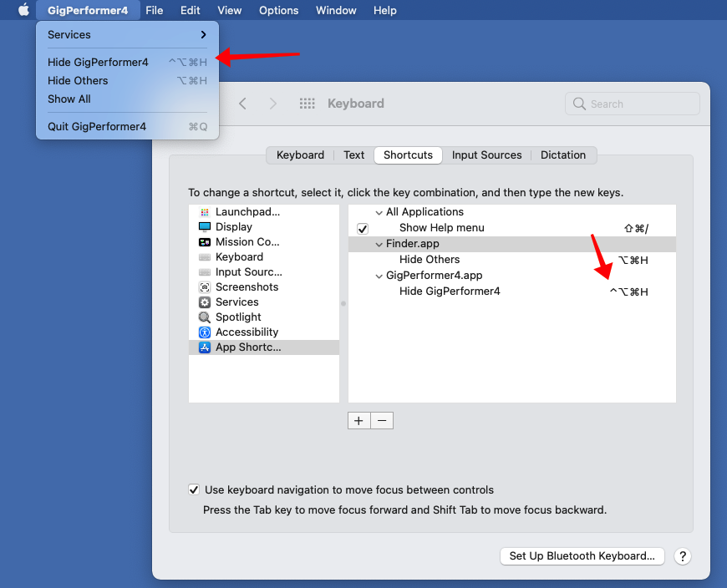Click the Search field
The width and height of the screenshot is (727, 588).
point(633,104)
